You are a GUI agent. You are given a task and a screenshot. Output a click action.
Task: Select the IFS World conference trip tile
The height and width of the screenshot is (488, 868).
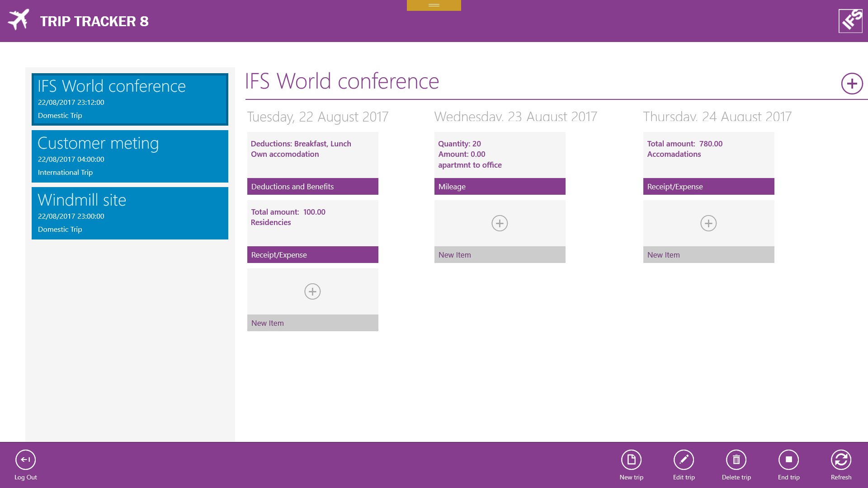tap(130, 99)
